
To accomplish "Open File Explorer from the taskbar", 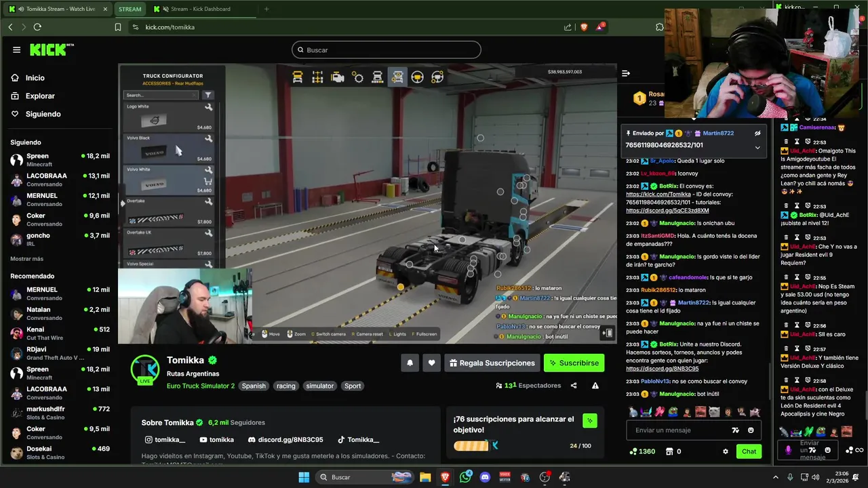I will point(425,477).
